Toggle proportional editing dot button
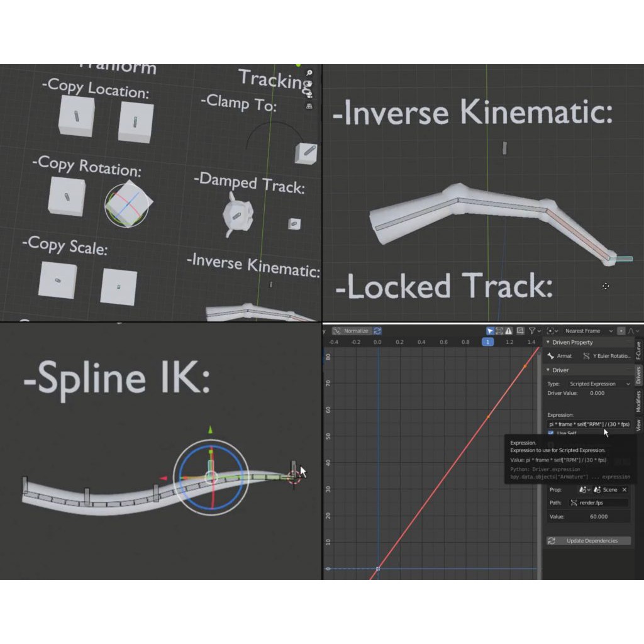 [x=621, y=331]
